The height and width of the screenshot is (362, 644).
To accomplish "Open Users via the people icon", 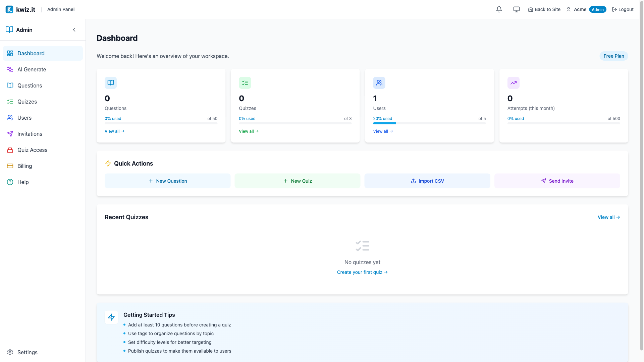I will pyautogui.click(x=10, y=118).
